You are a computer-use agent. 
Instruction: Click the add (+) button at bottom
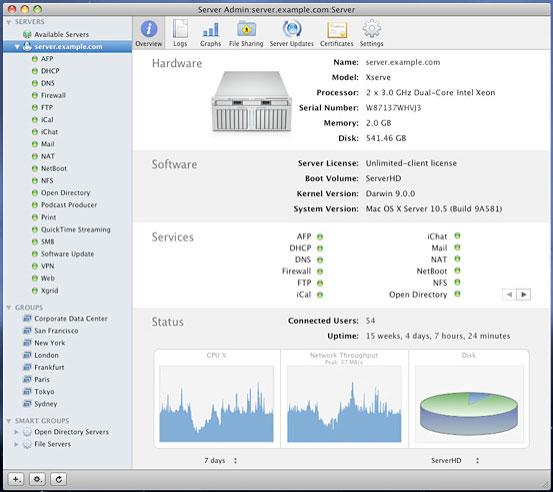click(x=16, y=479)
